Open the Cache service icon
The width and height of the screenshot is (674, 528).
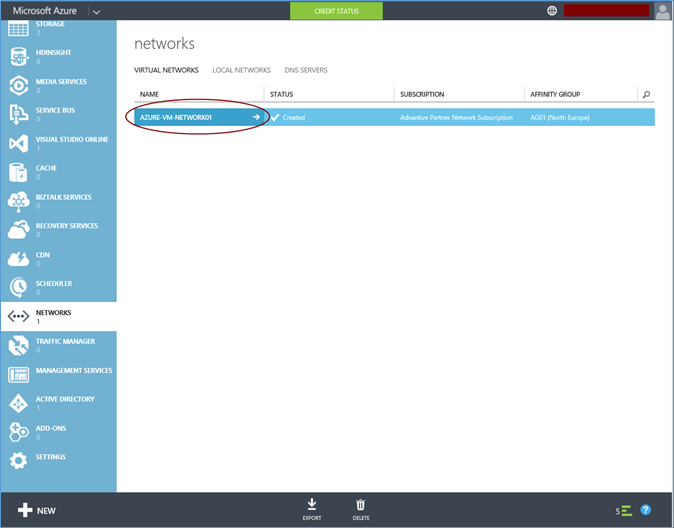click(18, 172)
